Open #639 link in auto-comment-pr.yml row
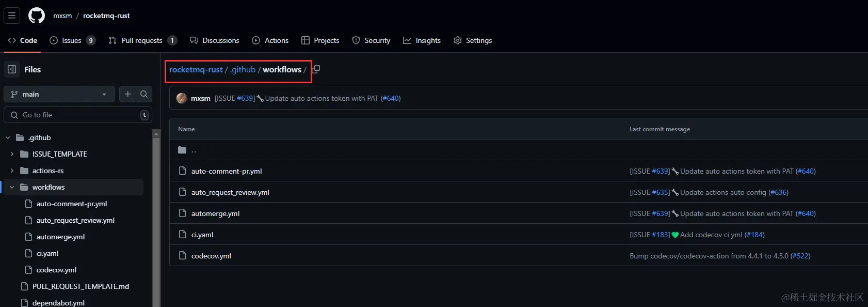Image resolution: width=868 pixels, height=307 pixels. click(x=661, y=171)
